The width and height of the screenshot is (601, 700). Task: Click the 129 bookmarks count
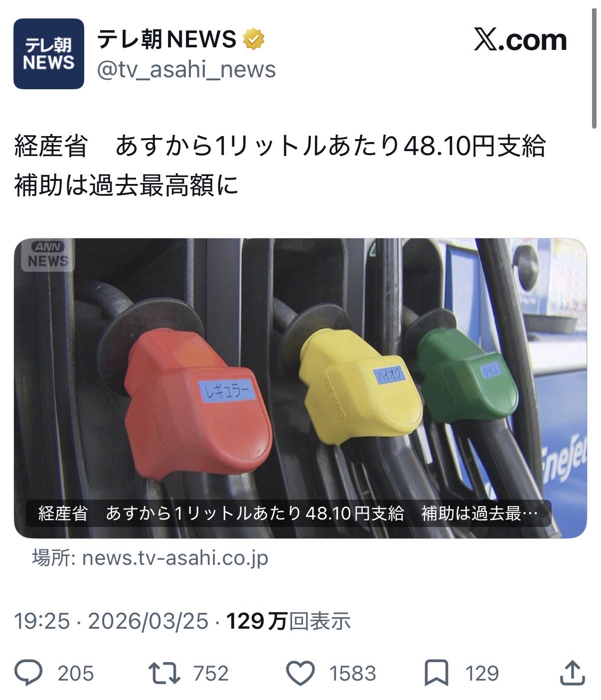click(482, 674)
